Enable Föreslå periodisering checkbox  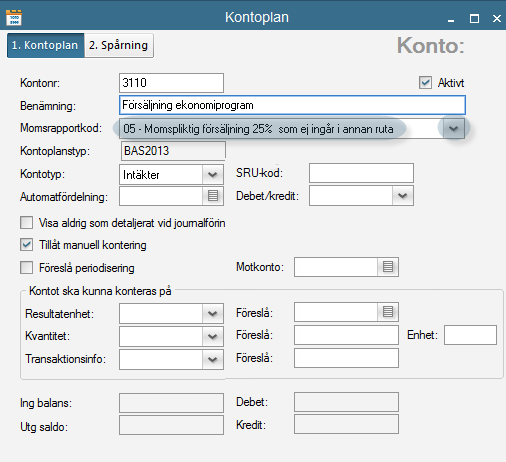26,267
